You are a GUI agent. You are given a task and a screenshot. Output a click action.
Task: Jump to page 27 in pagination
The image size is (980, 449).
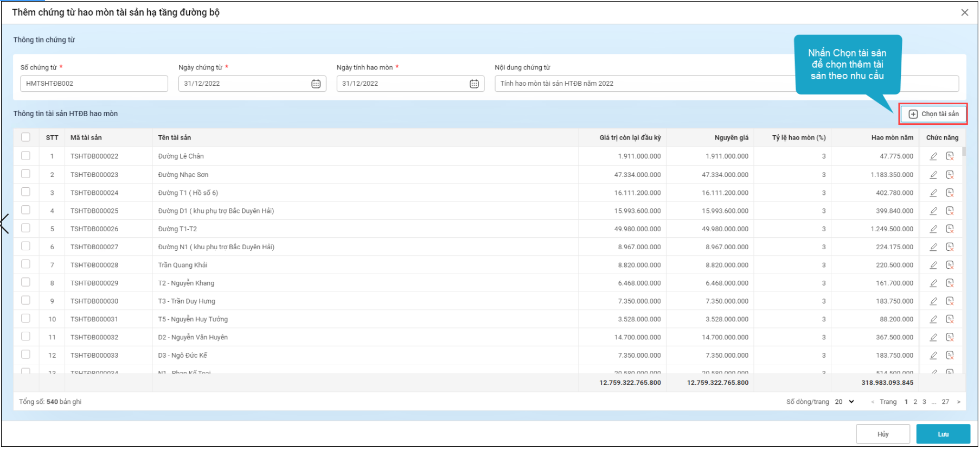[945, 402]
